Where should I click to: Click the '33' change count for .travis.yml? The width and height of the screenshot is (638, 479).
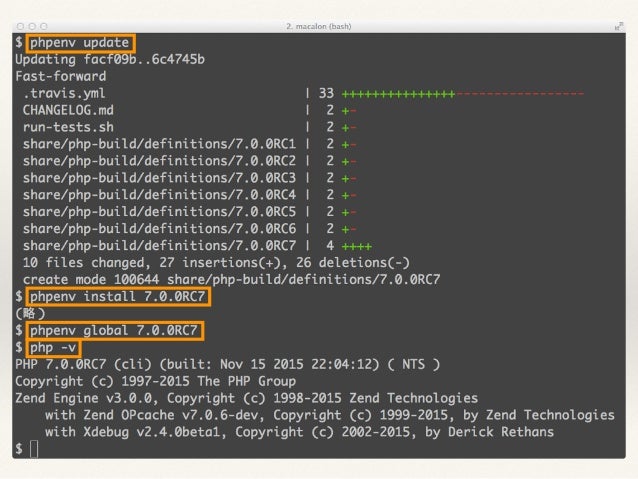tap(326, 94)
